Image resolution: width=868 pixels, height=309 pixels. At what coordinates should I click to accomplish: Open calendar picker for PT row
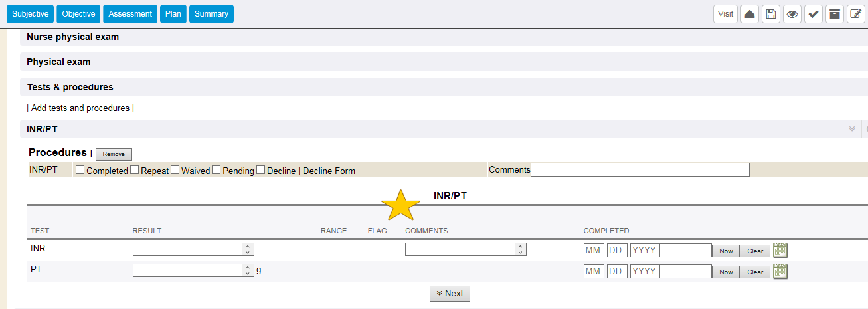[780, 271]
